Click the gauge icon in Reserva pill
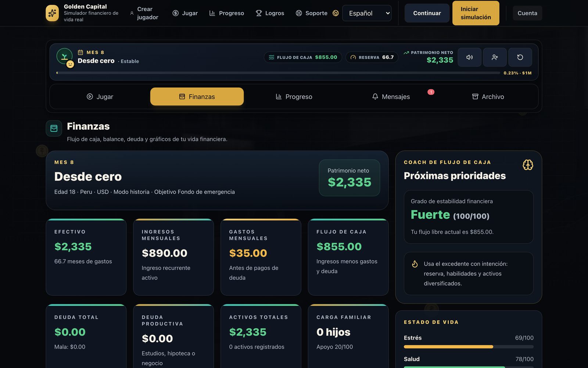Screen dimensions: 588x368 tap(353, 57)
